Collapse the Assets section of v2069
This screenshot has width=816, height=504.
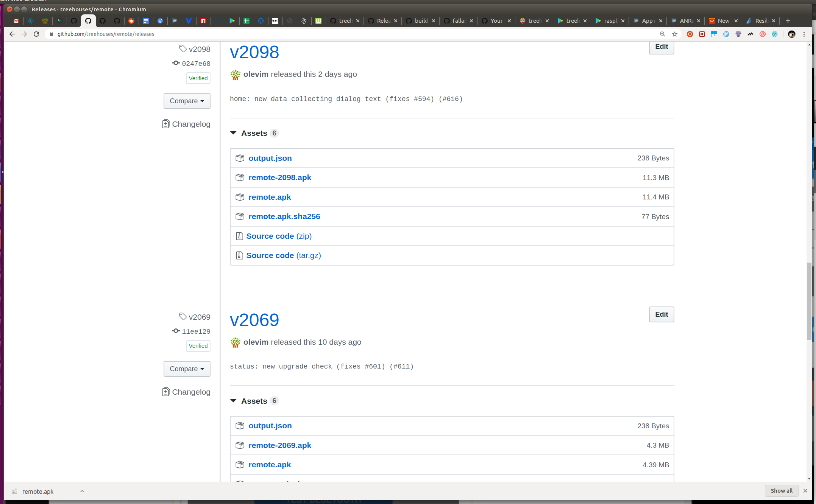click(x=233, y=401)
